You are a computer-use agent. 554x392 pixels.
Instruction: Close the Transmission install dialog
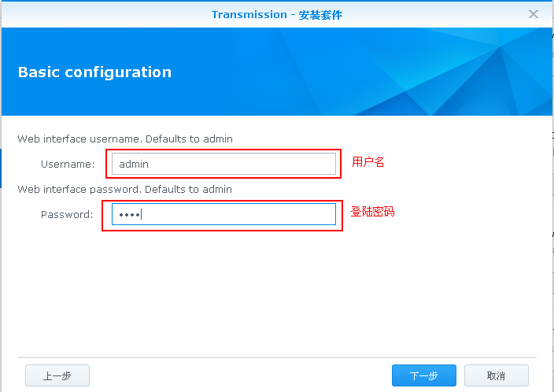click(534, 14)
